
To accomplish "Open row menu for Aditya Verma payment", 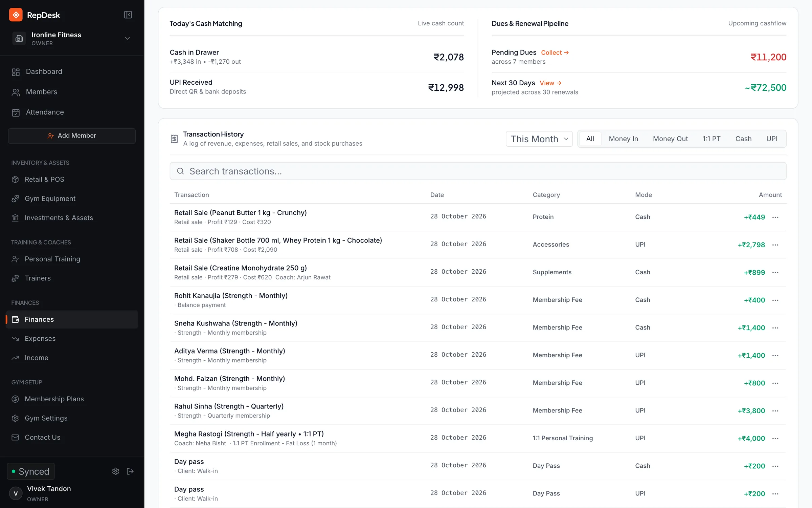I will click(x=775, y=356).
